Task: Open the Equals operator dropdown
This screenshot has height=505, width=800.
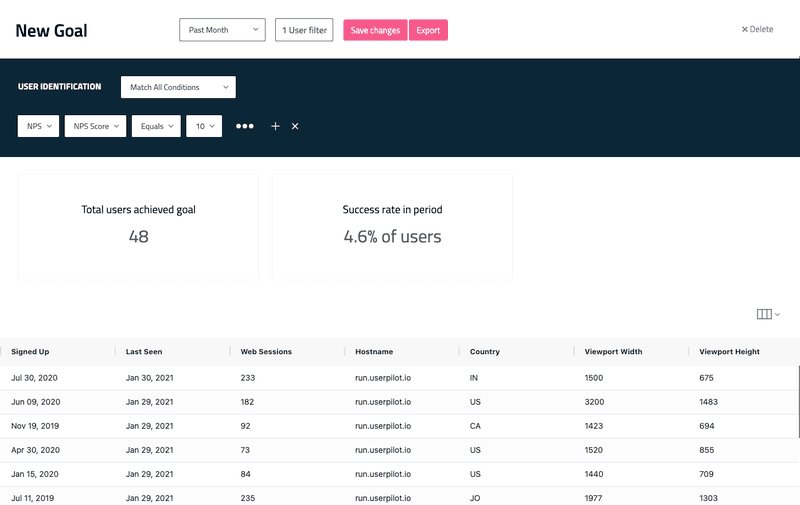Action: tap(156, 126)
